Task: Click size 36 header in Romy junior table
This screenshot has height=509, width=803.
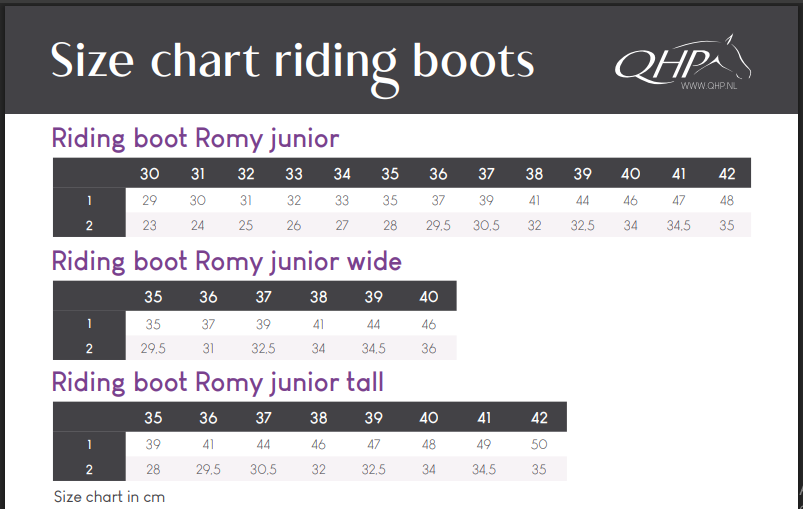Action: (438, 174)
